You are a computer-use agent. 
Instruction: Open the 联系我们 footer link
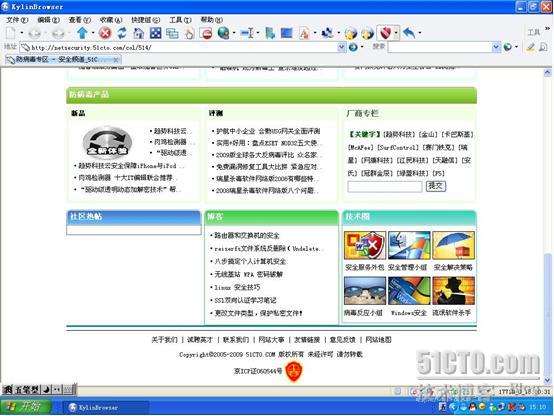[236, 340]
